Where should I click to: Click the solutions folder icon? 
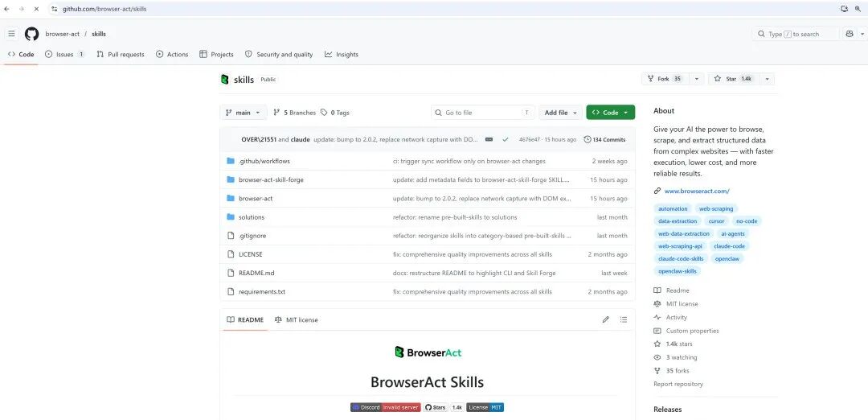pos(231,217)
